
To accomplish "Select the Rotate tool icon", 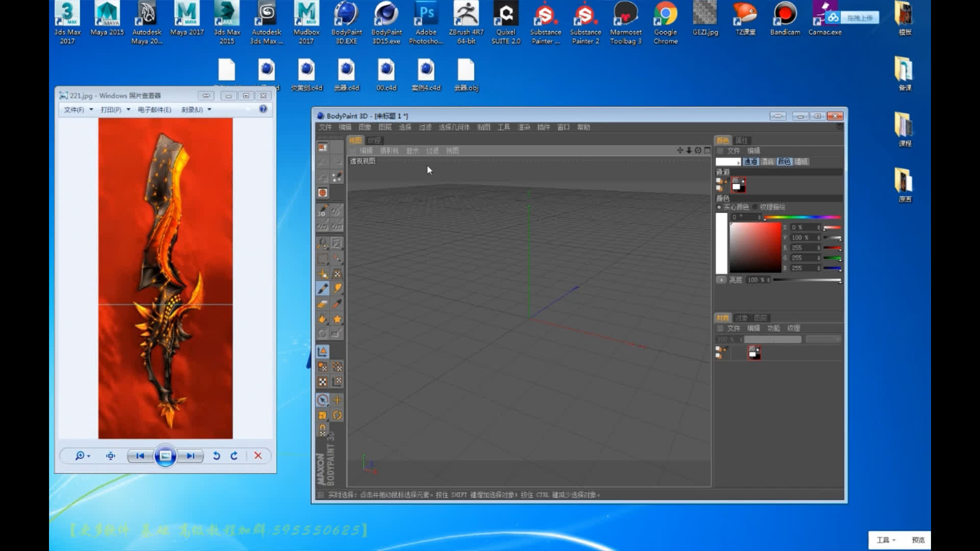I will 337,415.
